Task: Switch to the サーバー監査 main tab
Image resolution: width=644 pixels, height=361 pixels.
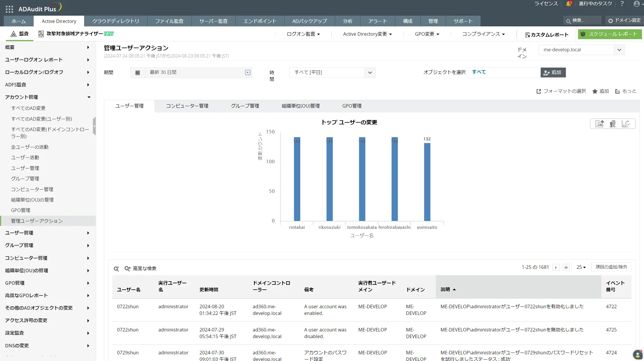Action: pos(213,21)
